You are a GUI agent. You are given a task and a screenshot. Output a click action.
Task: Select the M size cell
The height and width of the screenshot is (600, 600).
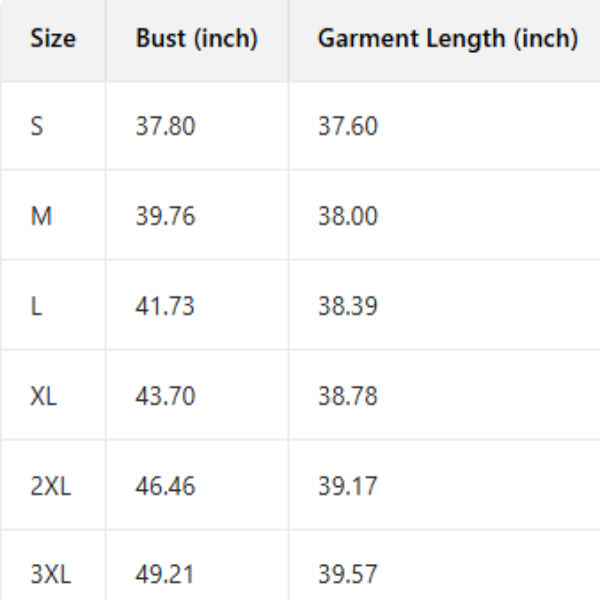coord(41,216)
